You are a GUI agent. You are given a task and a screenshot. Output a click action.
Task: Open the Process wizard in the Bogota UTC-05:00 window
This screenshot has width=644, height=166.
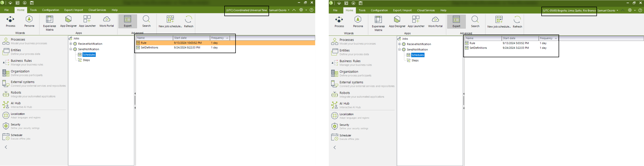(x=339, y=22)
